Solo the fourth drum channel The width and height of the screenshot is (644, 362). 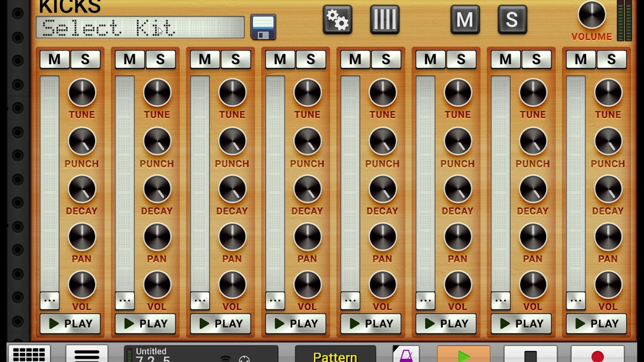pos(310,60)
